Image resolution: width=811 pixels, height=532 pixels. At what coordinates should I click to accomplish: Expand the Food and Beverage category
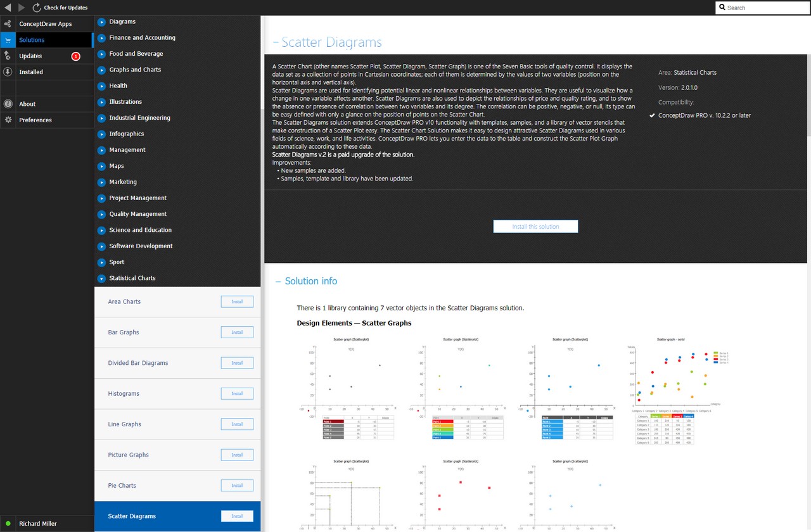[101, 54]
